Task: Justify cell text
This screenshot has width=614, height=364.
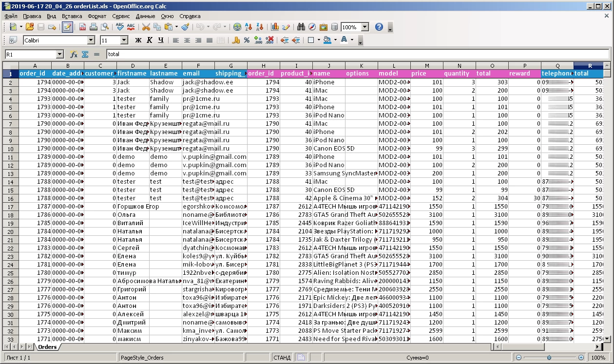Action: (x=210, y=40)
